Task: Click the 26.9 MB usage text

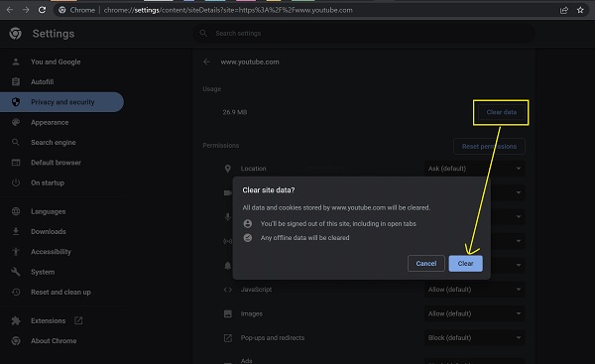Action: click(x=235, y=112)
